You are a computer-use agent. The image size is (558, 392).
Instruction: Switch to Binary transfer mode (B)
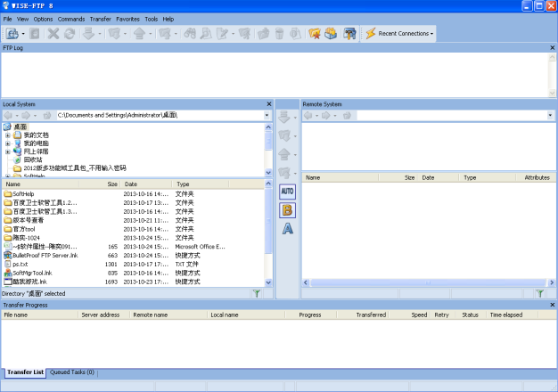tap(287, 210)
